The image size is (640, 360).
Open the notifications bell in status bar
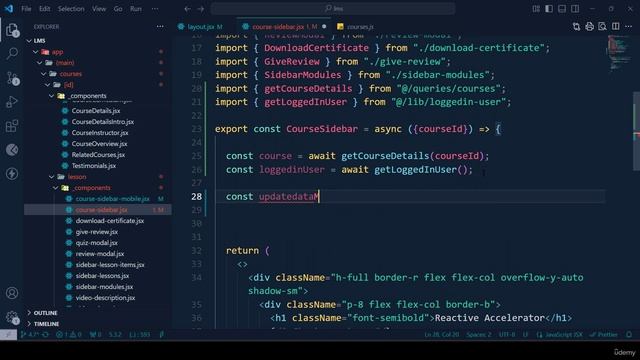coord(629,335)
